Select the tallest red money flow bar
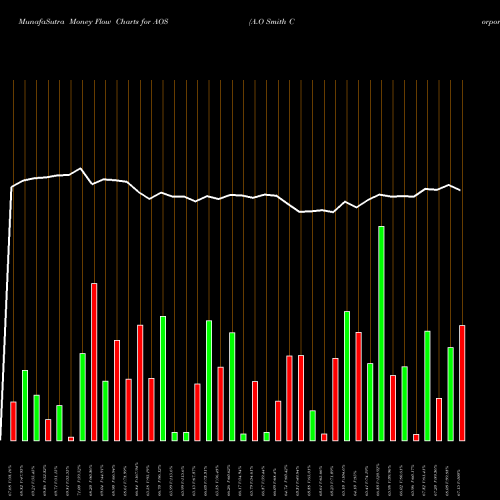The height and width of the screenshot is (500, 500). tap(94, 362)
